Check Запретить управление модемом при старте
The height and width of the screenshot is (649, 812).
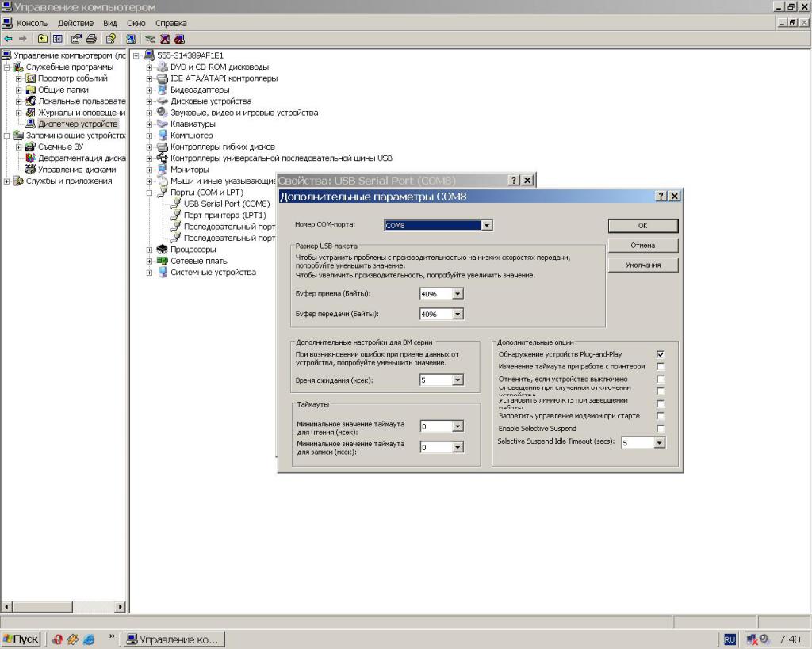[x=661, y=416]
